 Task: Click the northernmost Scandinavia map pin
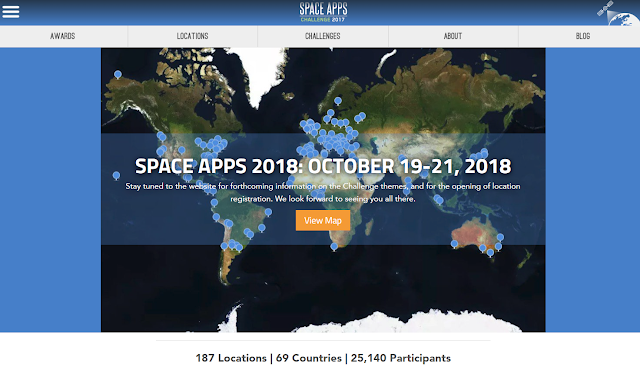click(338, 101)
